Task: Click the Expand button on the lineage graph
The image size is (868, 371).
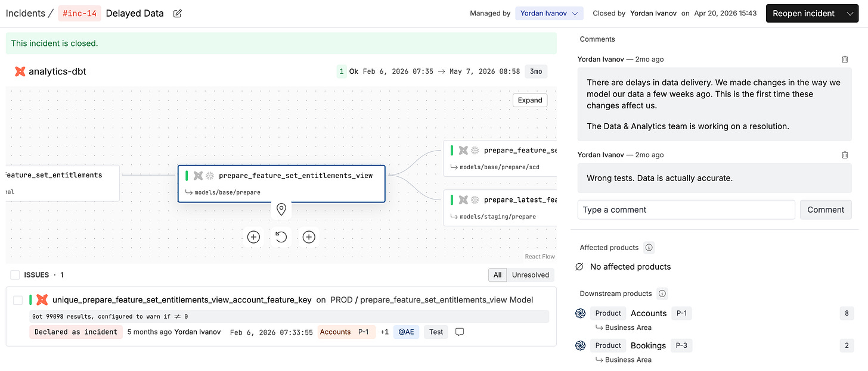Action: (530, 100)
